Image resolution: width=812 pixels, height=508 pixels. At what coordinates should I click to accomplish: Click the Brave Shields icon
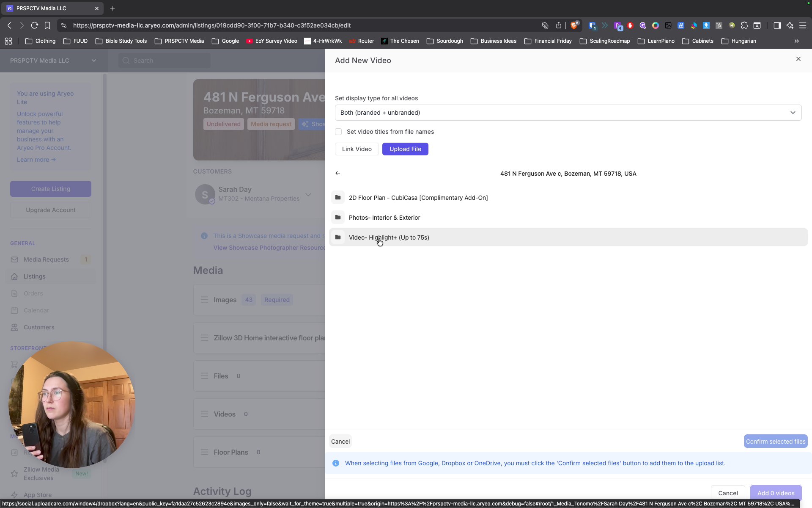574,25
